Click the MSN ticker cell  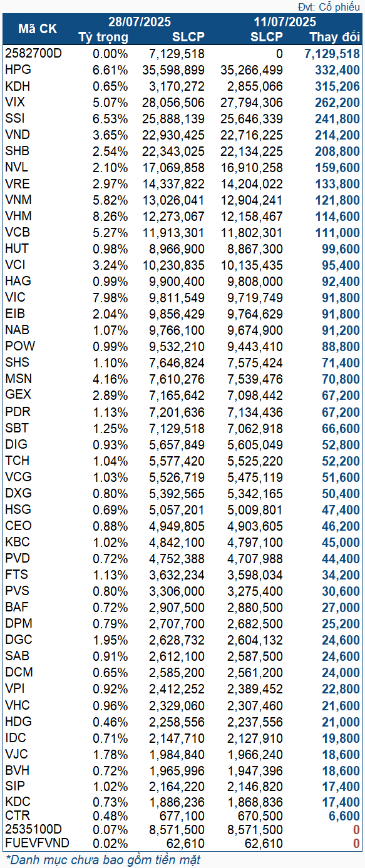pyautogui.click(x=19, y=379)
